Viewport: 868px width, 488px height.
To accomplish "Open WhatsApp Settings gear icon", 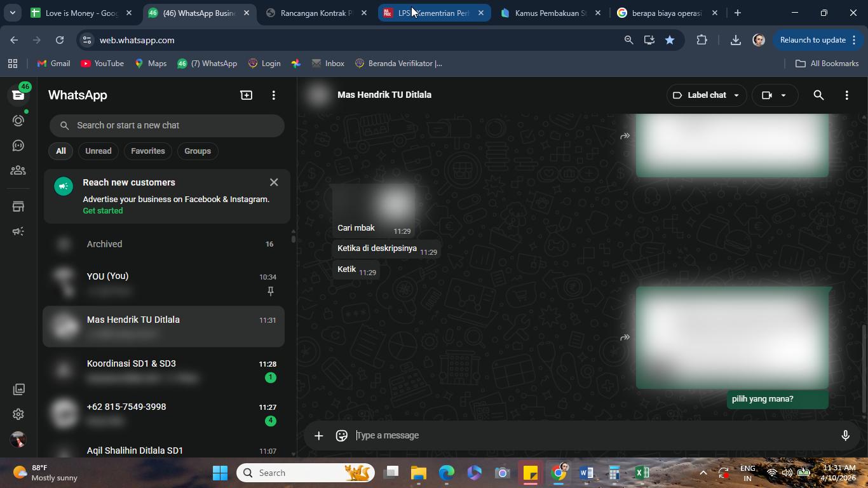I will point(18,414).
